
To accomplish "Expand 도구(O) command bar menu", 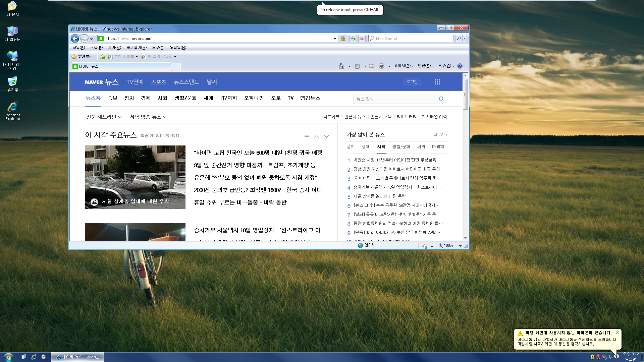I will coord(446,66).
